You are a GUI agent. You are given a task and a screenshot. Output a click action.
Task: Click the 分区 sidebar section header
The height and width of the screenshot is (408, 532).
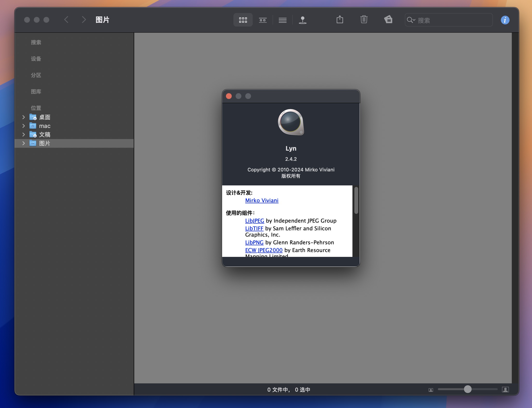point(36,75)
